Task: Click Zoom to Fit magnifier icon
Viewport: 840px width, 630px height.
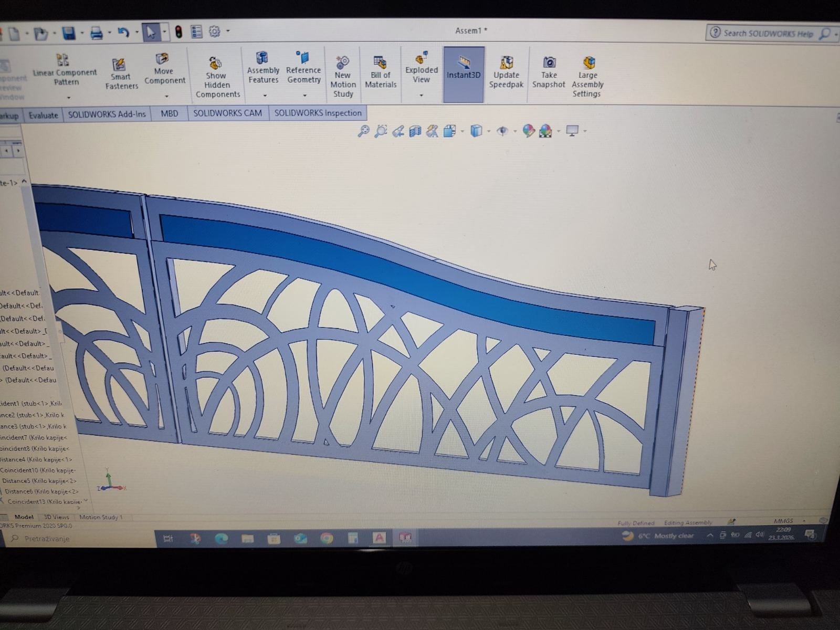Action: click(x=363, y=131)
